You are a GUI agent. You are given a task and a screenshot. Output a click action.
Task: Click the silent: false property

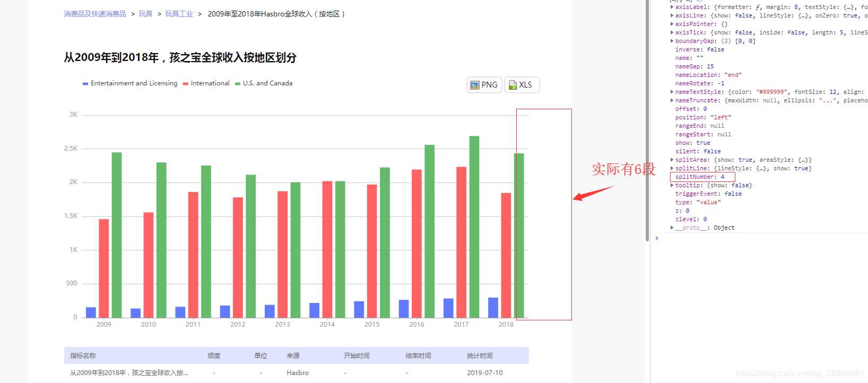pos(698,151)
